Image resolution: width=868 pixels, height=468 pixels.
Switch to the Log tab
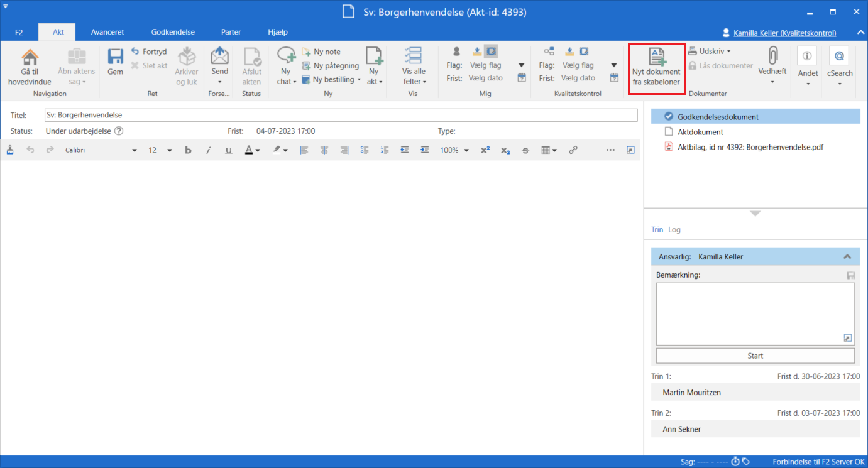tap(674, 229)
